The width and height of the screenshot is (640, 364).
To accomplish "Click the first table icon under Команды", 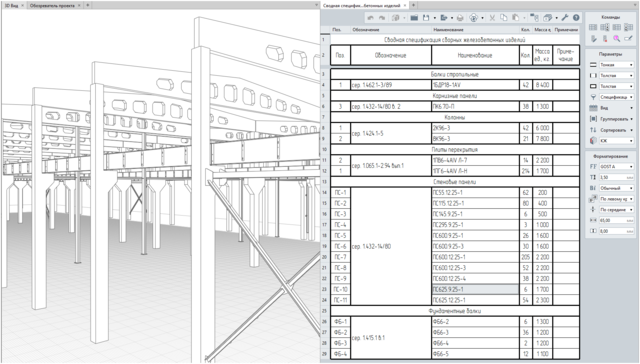I will (593, 27).
